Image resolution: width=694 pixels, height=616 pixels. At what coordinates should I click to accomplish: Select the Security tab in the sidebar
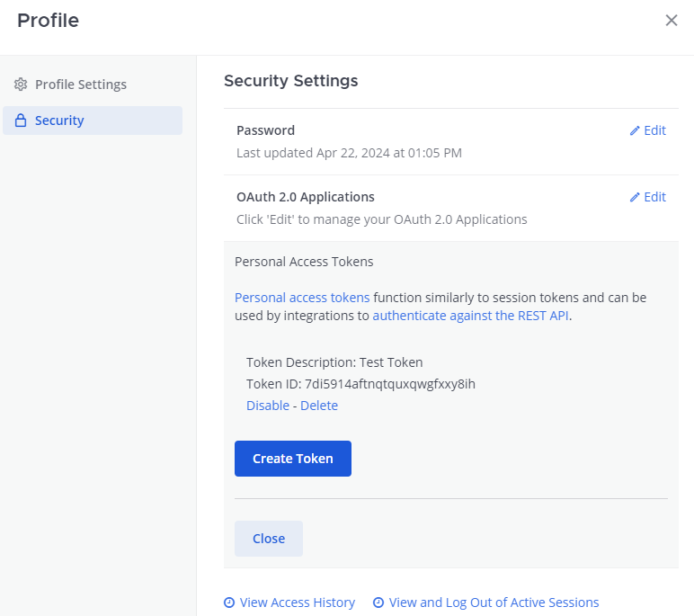pos(59,121)
